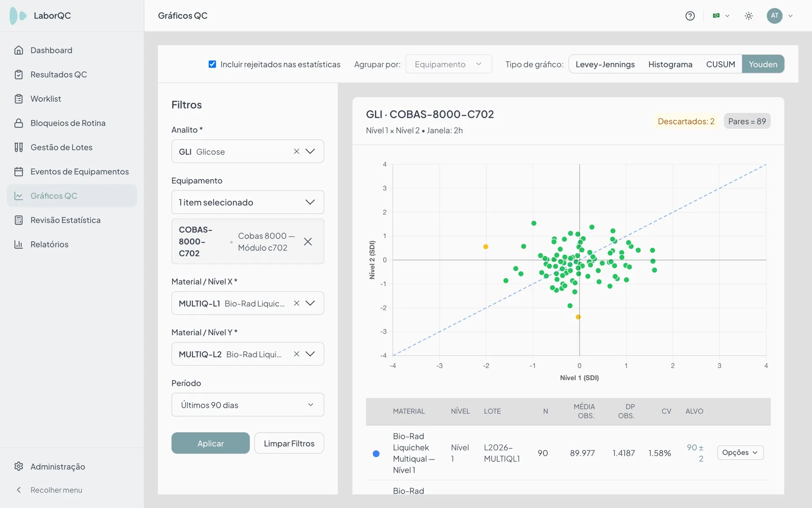Image resolution: width=812 pixels, height=508 pixels.
Task: Open the Dashboard home icon
Action: 18,50
